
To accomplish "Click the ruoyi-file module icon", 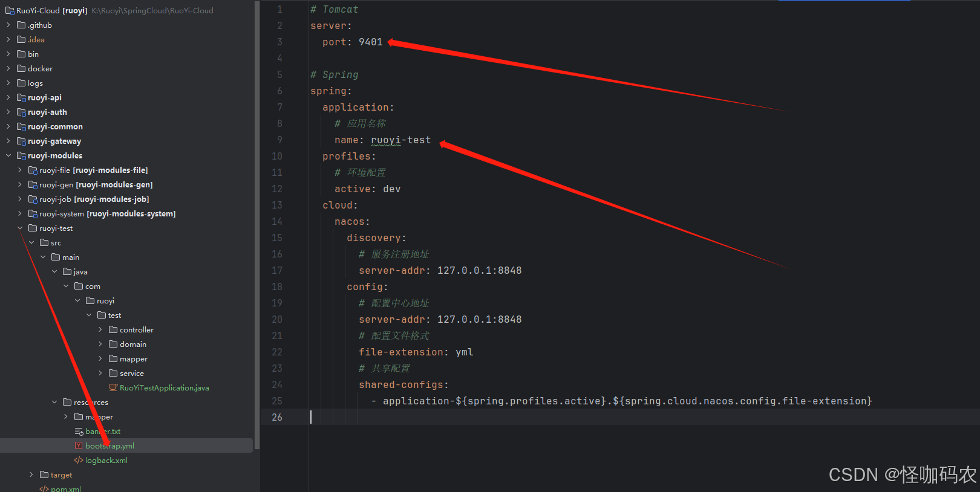I will pos(33,170).
